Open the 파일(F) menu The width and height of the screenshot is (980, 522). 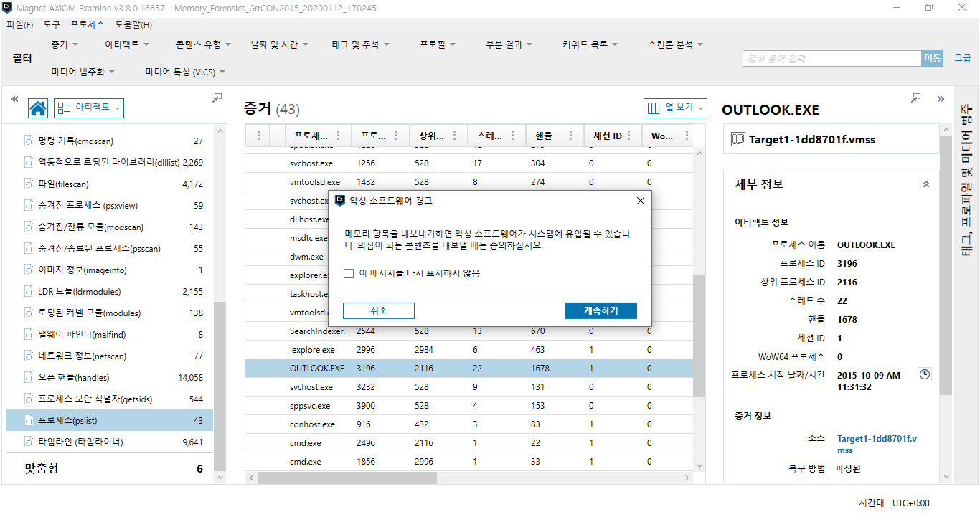click(20, 24)
